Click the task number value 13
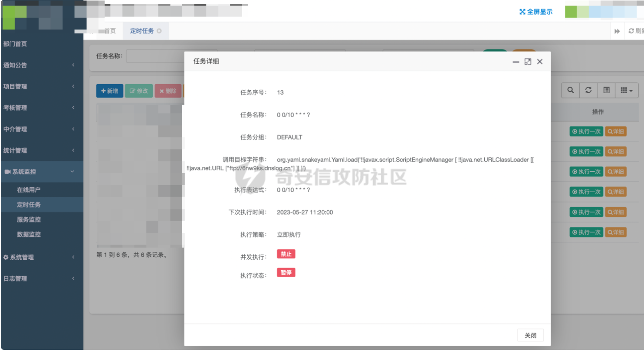644x353 pixels. point(280,92)
